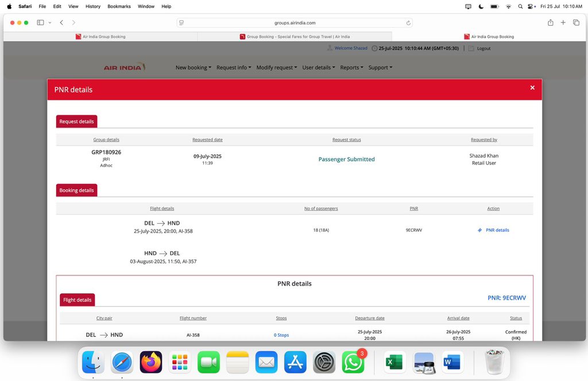Viewport: 588px width, 381px height.
Task: Select the Flight details tab label
Action: coord(78,300)
